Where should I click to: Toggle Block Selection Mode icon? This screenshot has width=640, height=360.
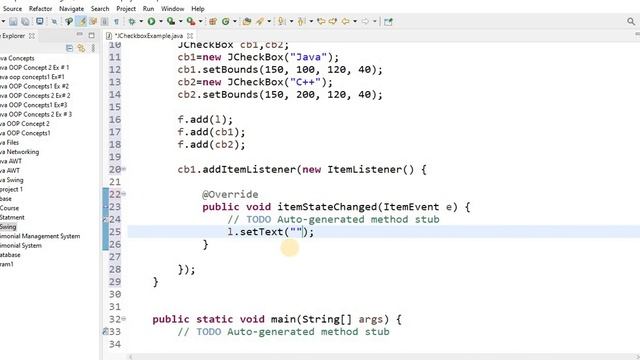(104, 22)
